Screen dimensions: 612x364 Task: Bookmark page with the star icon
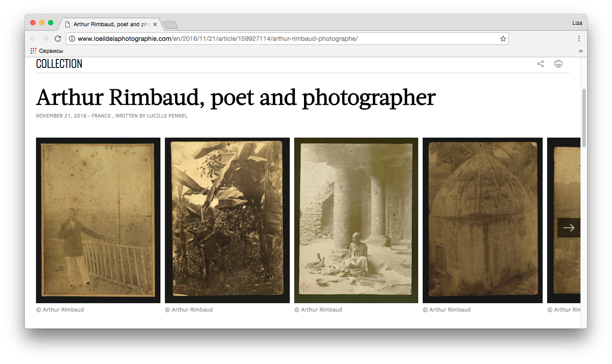click(x=503, y=39)
